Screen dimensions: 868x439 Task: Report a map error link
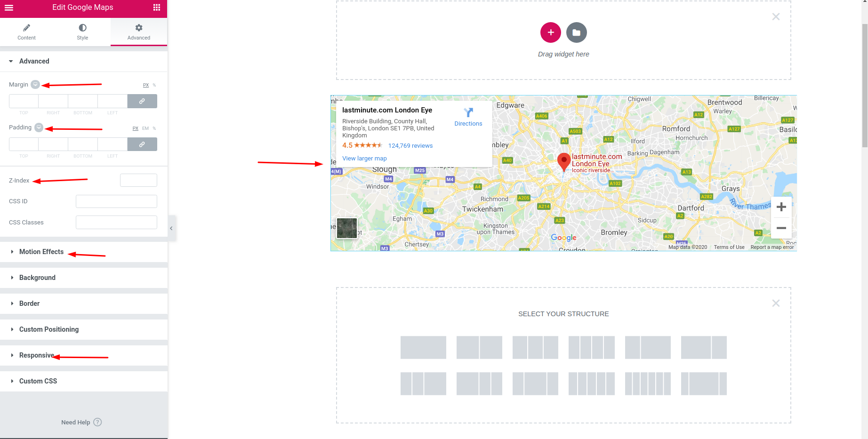point(772,247)
